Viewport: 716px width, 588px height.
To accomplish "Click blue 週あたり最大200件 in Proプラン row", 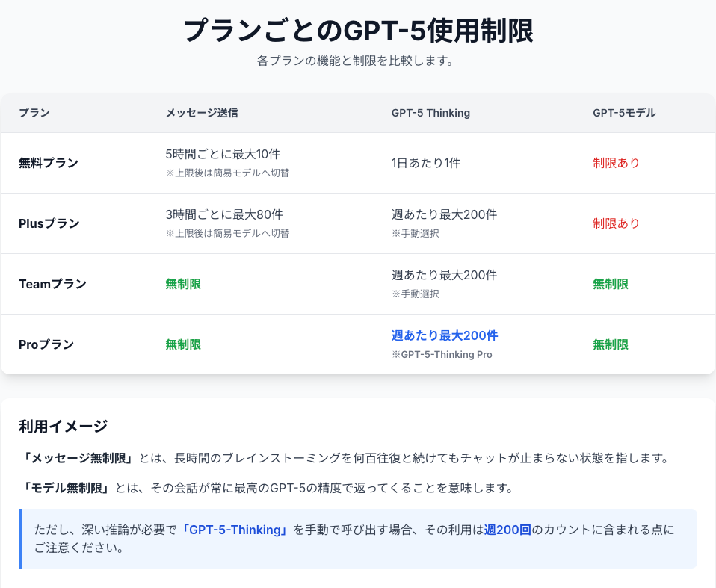I will pyautogui.click(x=445, y=335).
